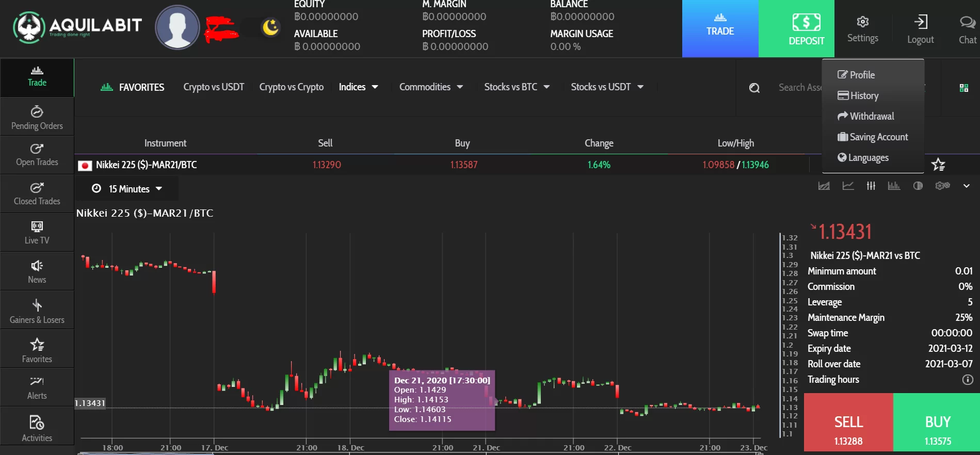
Task: Open the Alerts section
Action: [37, 387]
